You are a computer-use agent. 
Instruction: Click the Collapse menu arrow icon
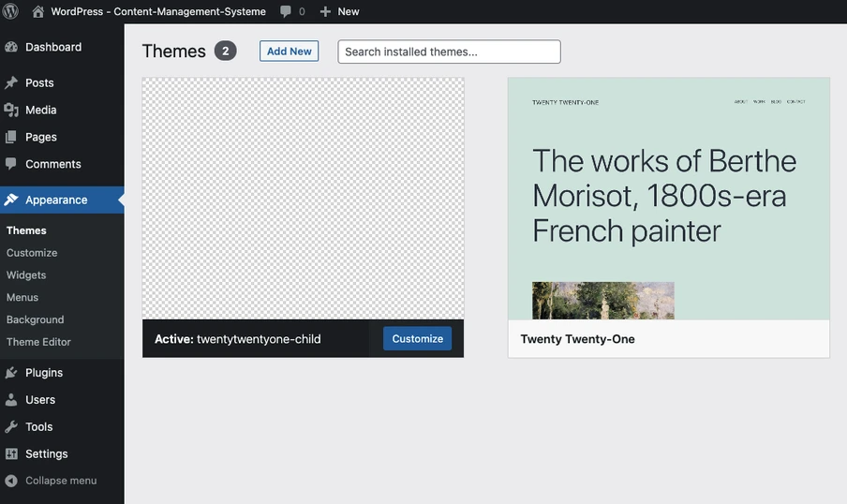pyautogui.click(x=11, y=481)
